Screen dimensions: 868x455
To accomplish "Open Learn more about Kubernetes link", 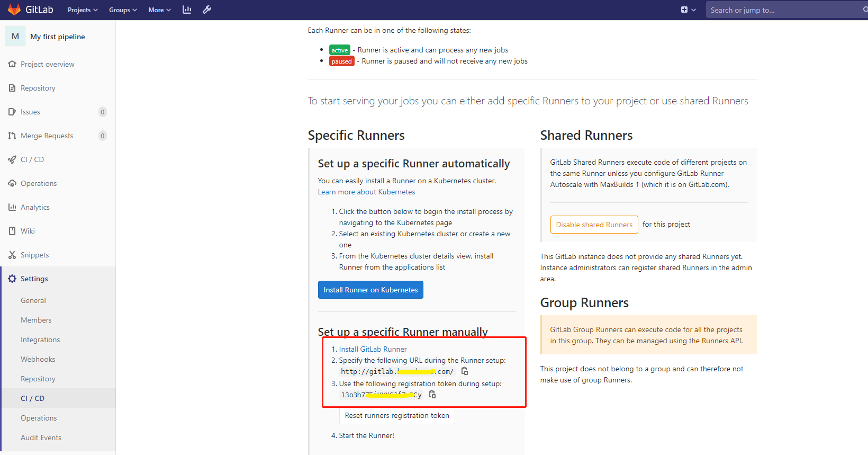I will (x=366, y=192).
